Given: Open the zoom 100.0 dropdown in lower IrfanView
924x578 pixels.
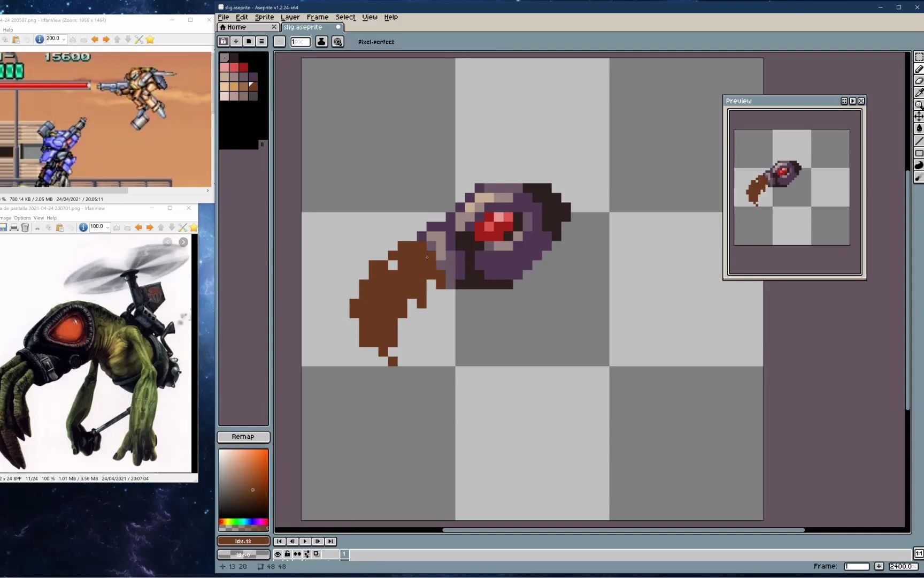Looking at the screenshot, I should [x=107, y=227].
